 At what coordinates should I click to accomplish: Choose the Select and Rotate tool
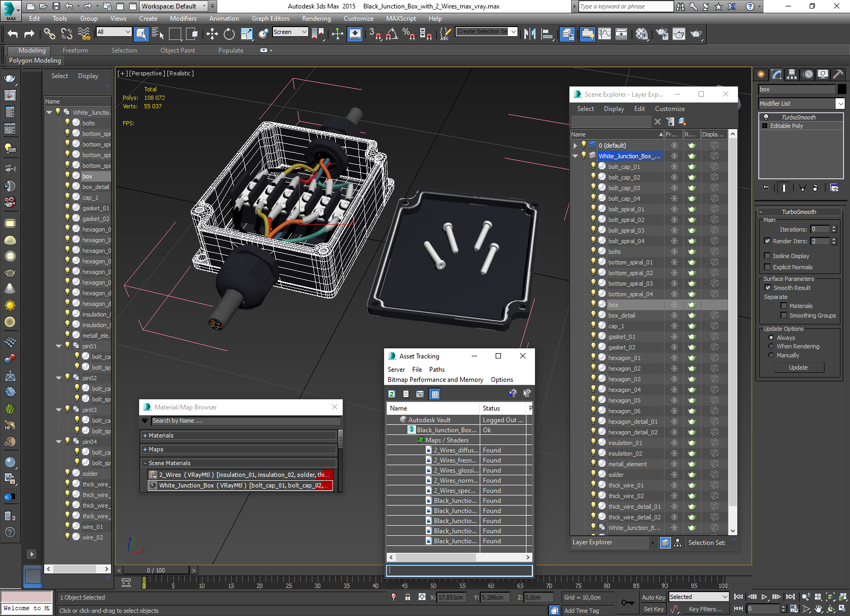click(229, 34)
